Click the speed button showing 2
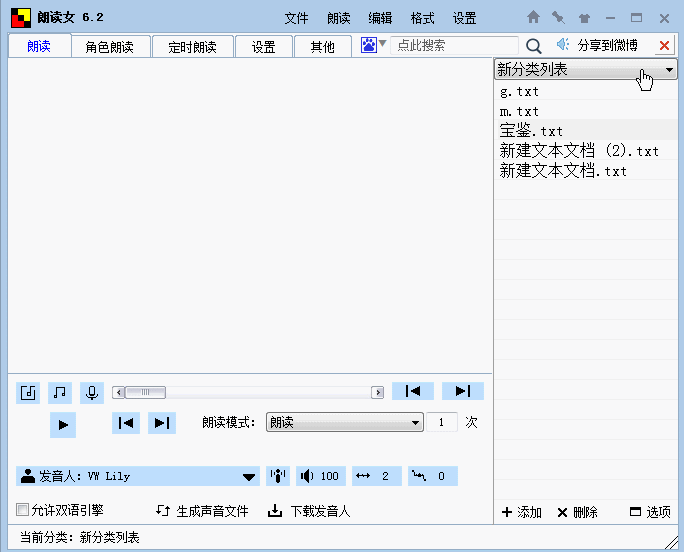Screen dimensions: 684x552 tap(377, 476)
